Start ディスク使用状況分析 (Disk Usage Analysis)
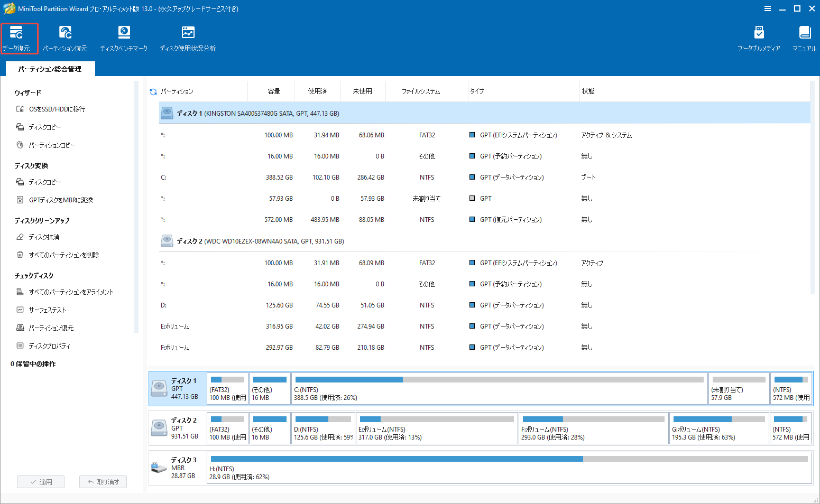 pos(187,38)
